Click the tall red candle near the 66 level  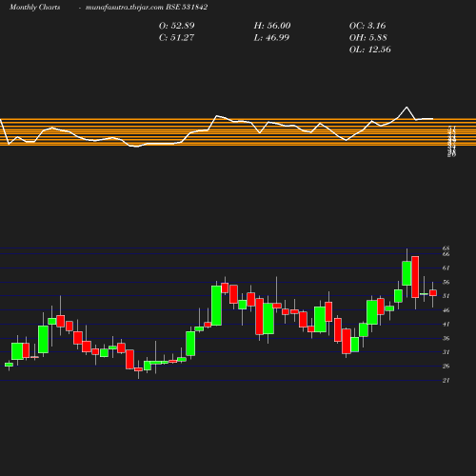pyautogui.click(x=415, y=277)
